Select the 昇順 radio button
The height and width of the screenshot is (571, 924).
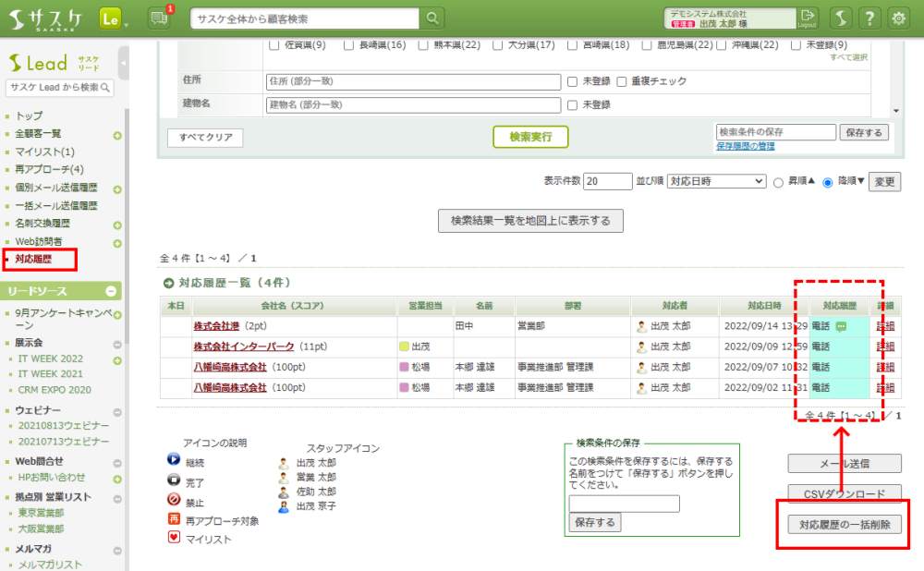[x=778, y=182]
